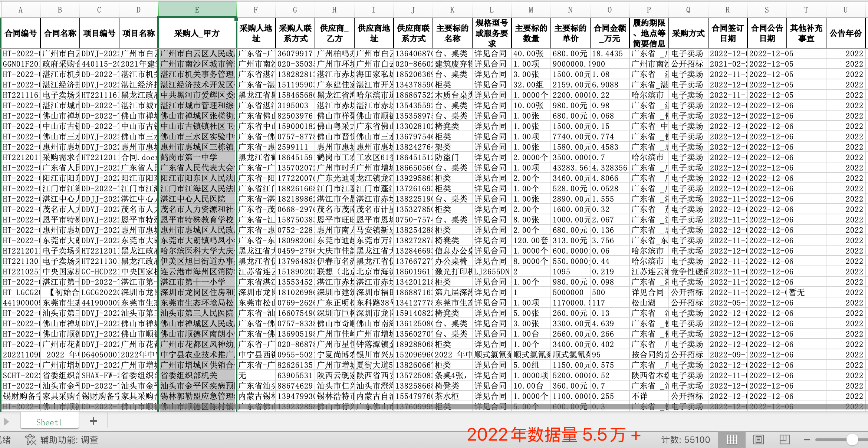Add a new sheet with plus icon
This screenshot has height=448, width=868.
(93, 421)
